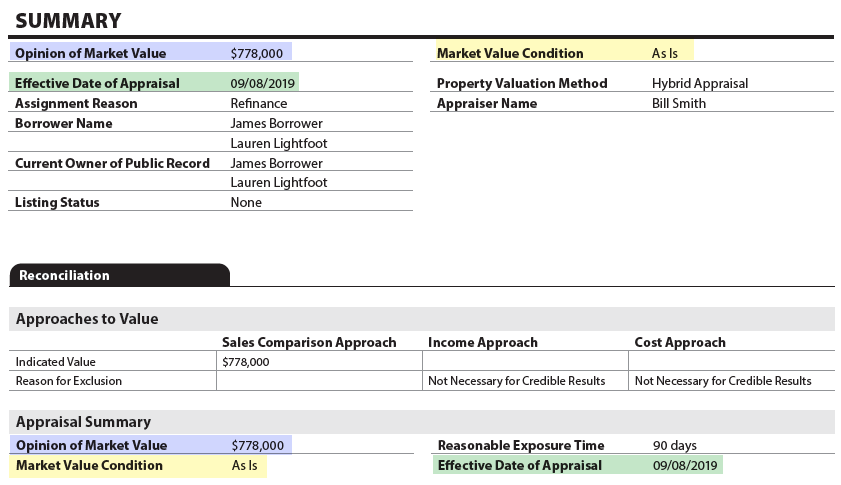This screenshot has height=485, width=841.
Task: Select the appraiser Bill Smith
Action: 678,103
